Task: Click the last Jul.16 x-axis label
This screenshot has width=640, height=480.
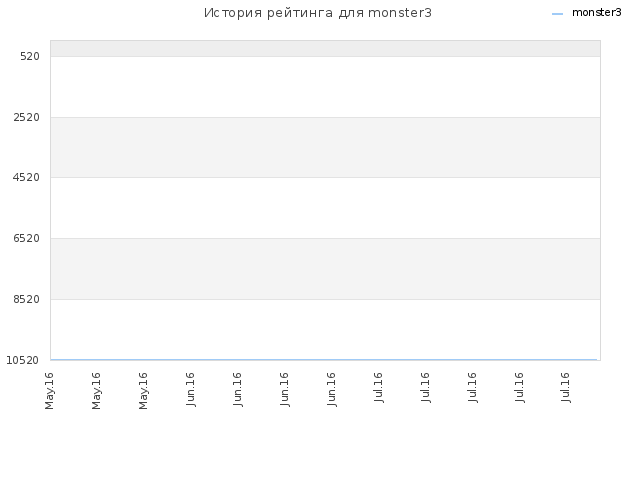Action: (x=566, y=387)
